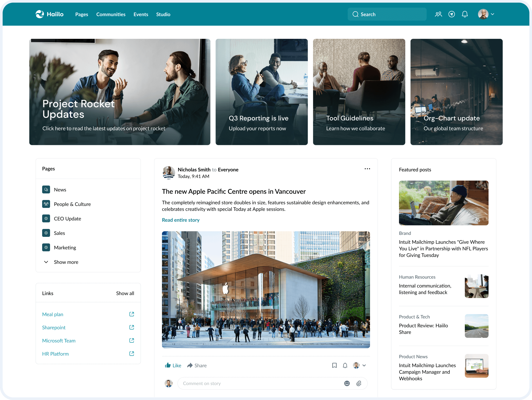The height and width of the screenshot is (400, 532).
Task: Show all Links in the sidebar
Action: [x=125, y=293]
